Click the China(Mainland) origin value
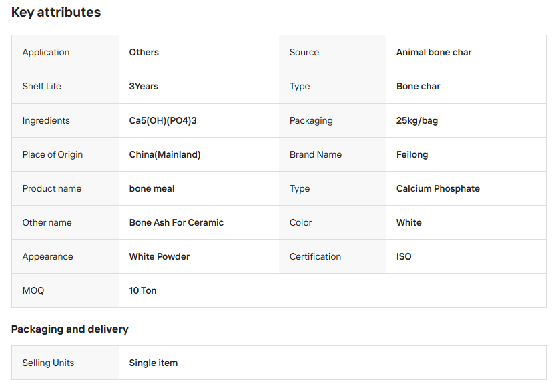556x392 pixels. click(165, 154)
